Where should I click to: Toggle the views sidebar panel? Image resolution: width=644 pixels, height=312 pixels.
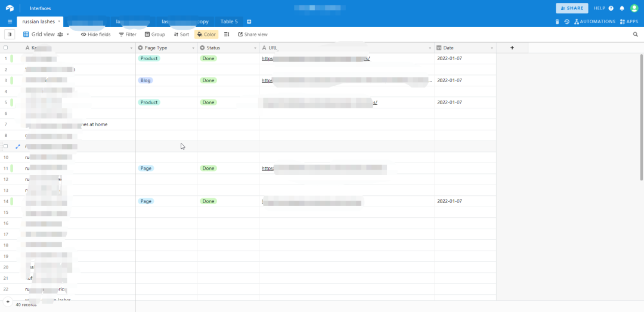(x=10, y=35)
